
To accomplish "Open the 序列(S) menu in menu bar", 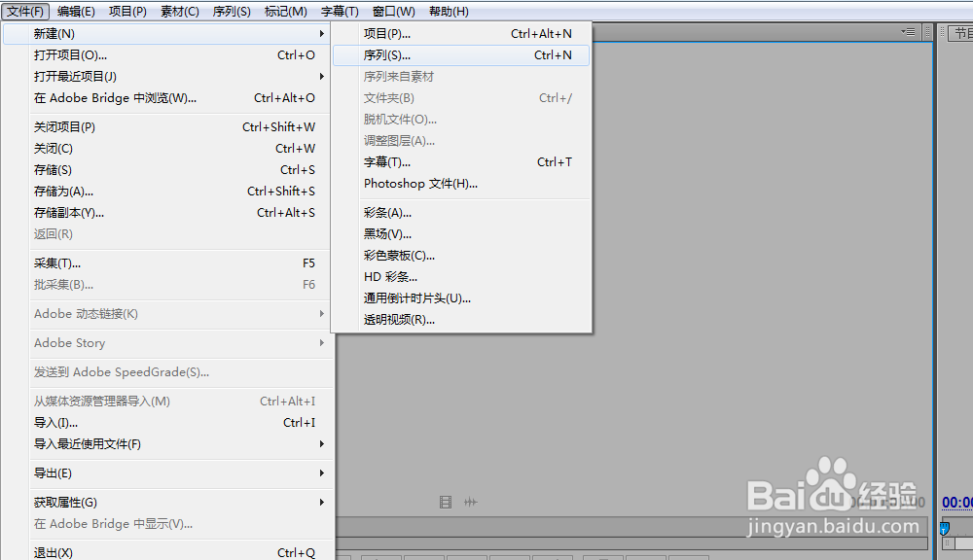I will [232, 11].
